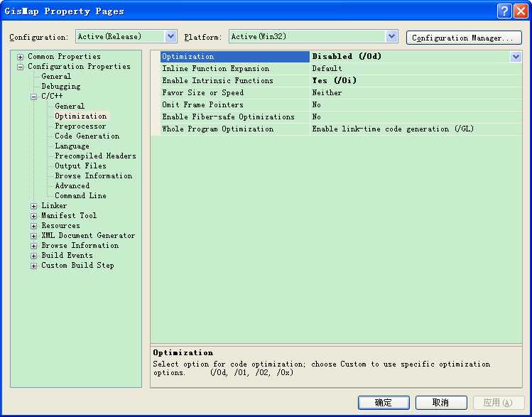Click the No value for Omit Frame Pointers

[317, 105]
